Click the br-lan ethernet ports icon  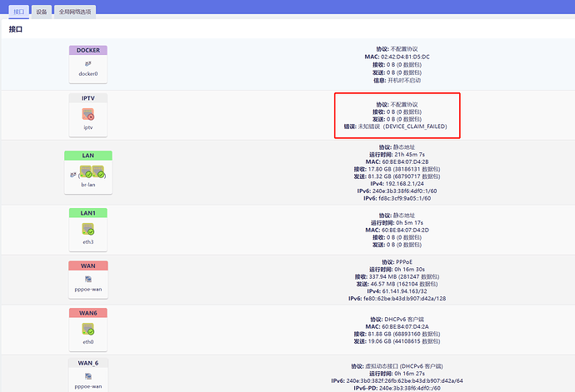click(x=92, y=171)
